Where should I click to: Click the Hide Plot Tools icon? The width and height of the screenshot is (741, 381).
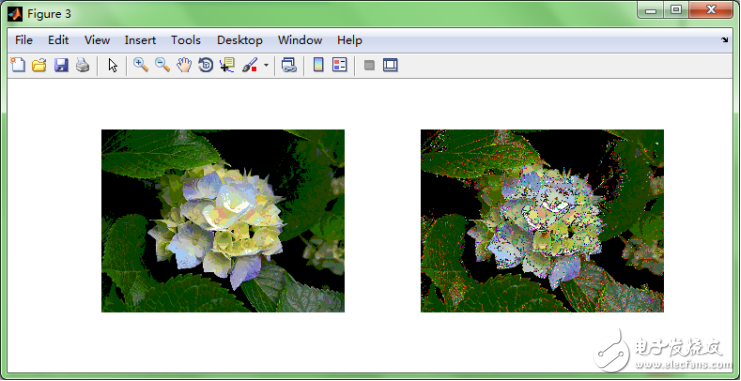[369, 65]
